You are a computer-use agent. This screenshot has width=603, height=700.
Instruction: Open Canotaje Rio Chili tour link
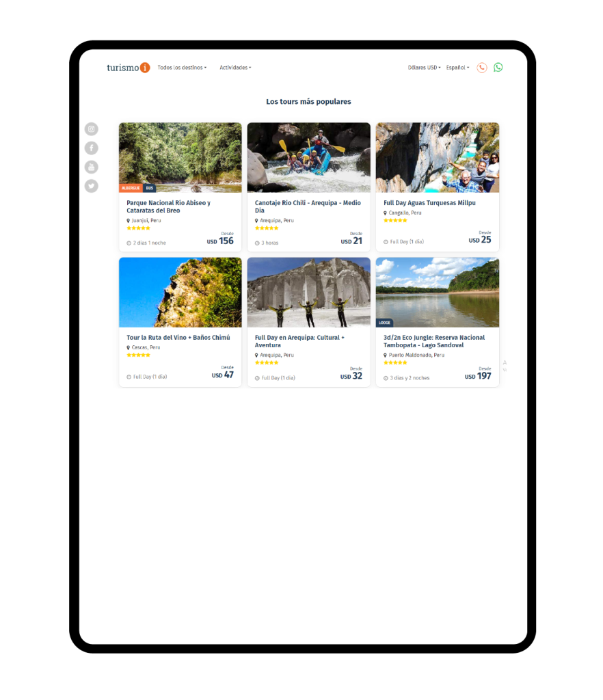click(308, 206)
